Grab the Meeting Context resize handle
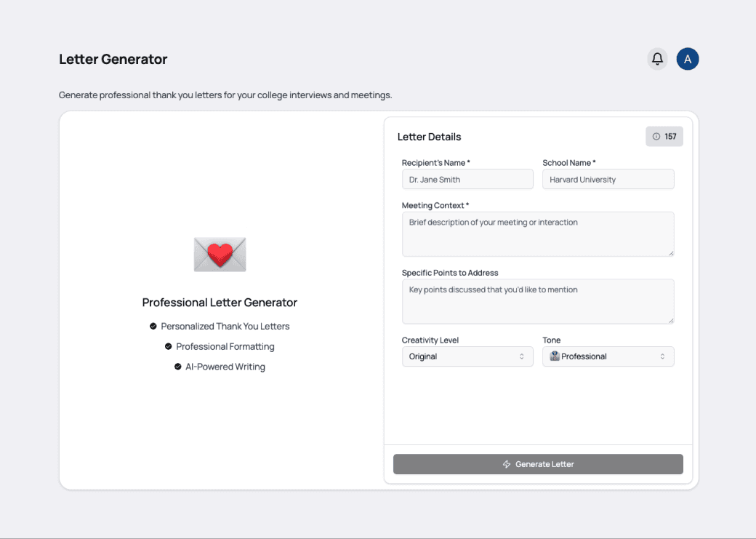Image resolution: width=756 pixels, height=539 pixels. pos(671,253)
